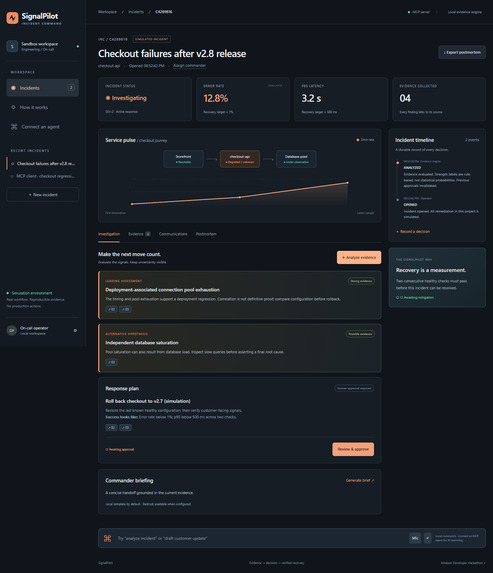Select recent incident Checkout failures after v2.8

(43, 163)
